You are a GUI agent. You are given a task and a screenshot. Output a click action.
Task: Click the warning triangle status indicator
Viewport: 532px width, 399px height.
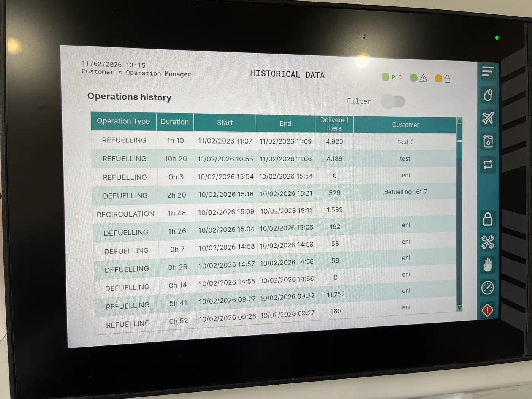419,78
